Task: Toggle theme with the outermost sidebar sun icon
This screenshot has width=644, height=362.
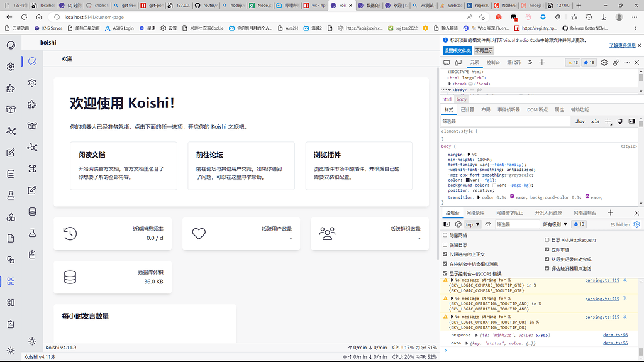Action: 11,351
